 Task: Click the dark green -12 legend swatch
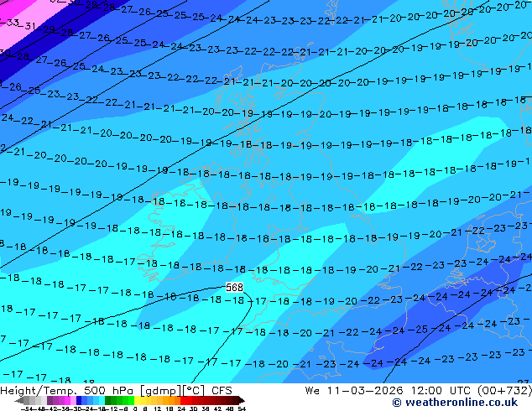pyautogui.click(x=107, y=400)
